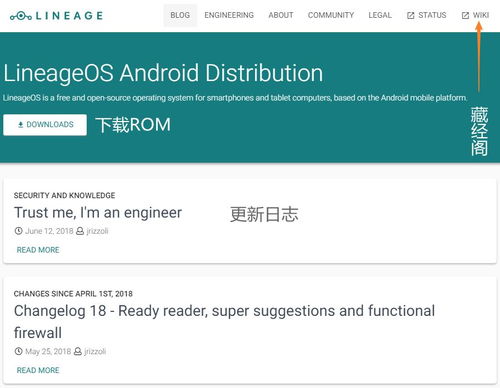The image size is (500, 388).
Task: Open the ENGINEERING menu item
Action: tap(229, 15)
